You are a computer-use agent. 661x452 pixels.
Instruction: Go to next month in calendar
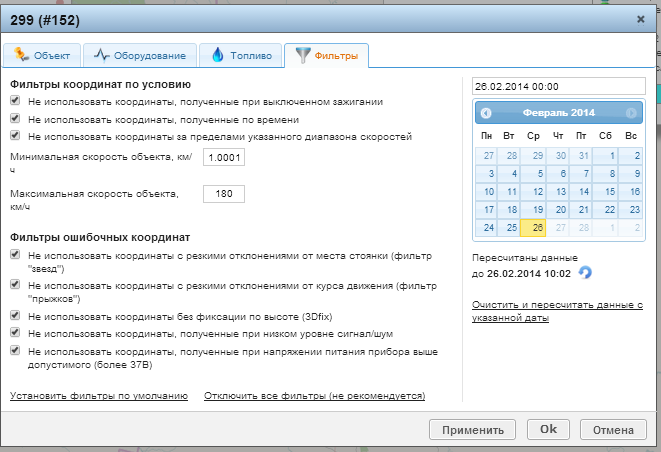631,113
